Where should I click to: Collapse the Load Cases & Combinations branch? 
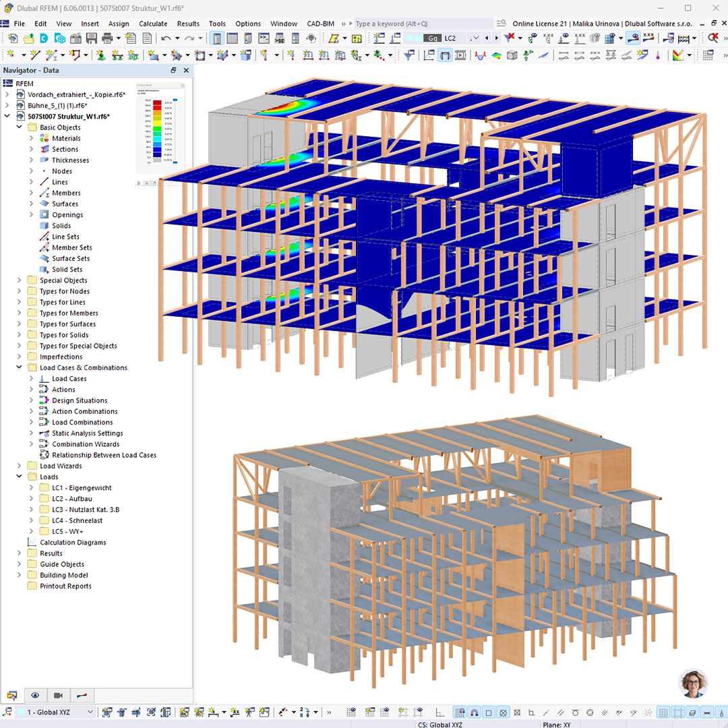[x=19, y=367]
